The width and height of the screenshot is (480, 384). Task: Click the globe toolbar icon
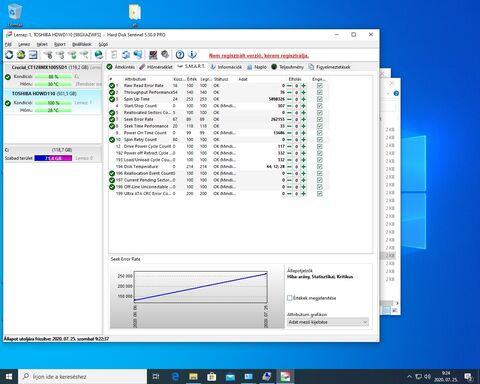point(99,55)
